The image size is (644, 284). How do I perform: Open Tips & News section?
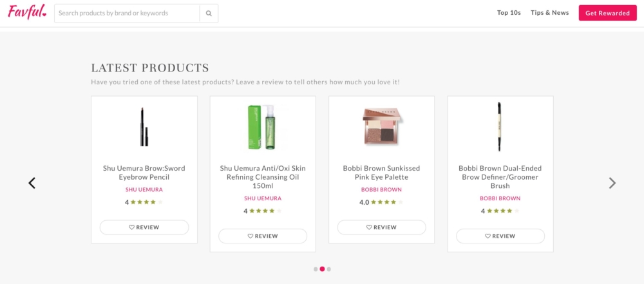point(549,13)
